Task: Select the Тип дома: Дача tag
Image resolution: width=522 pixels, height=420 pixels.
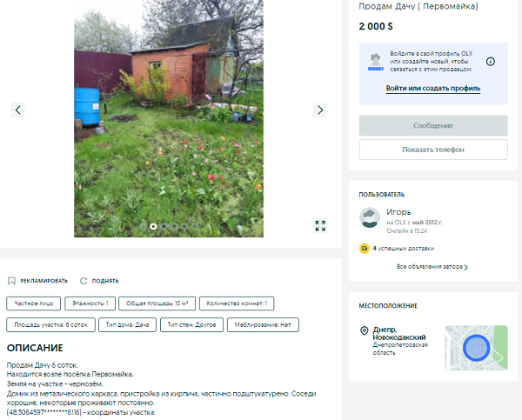Action: click(127, 325)
